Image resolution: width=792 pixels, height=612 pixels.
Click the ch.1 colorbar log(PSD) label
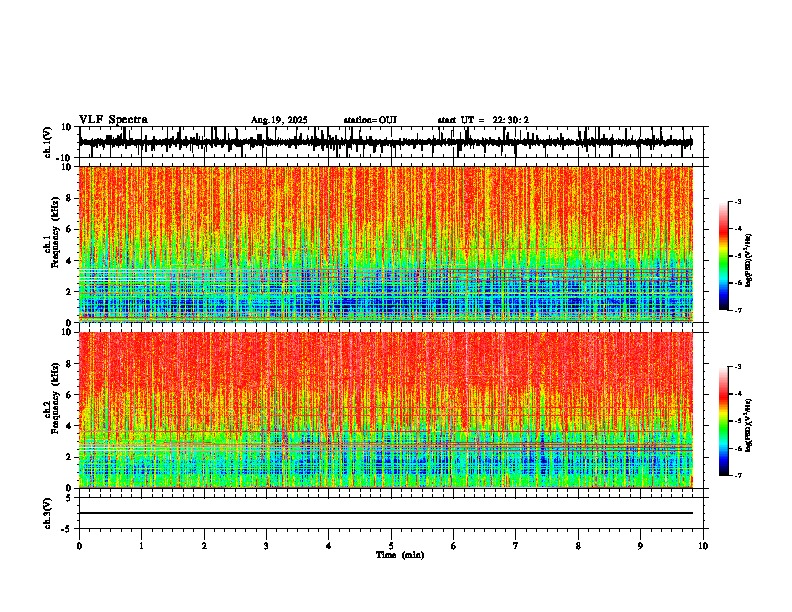tap(749, 261)
